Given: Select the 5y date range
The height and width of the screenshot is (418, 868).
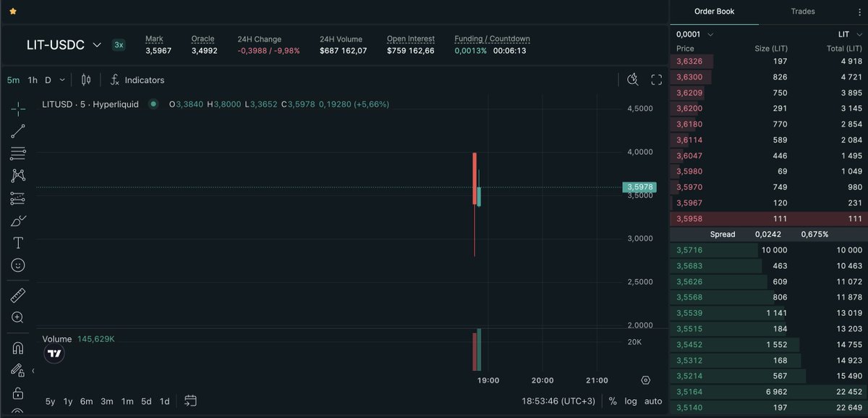Looking at the screenshot, I should click(50, 401).
